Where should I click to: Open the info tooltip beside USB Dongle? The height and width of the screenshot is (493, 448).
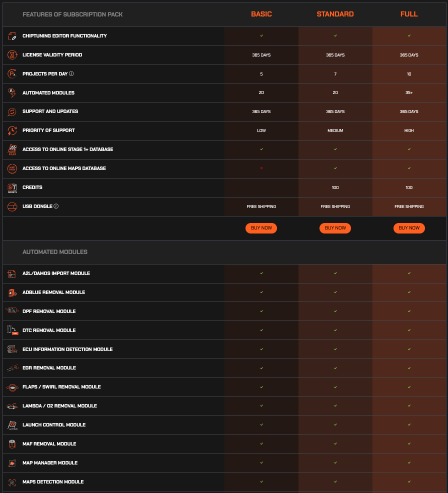click(x=56, y=206)
